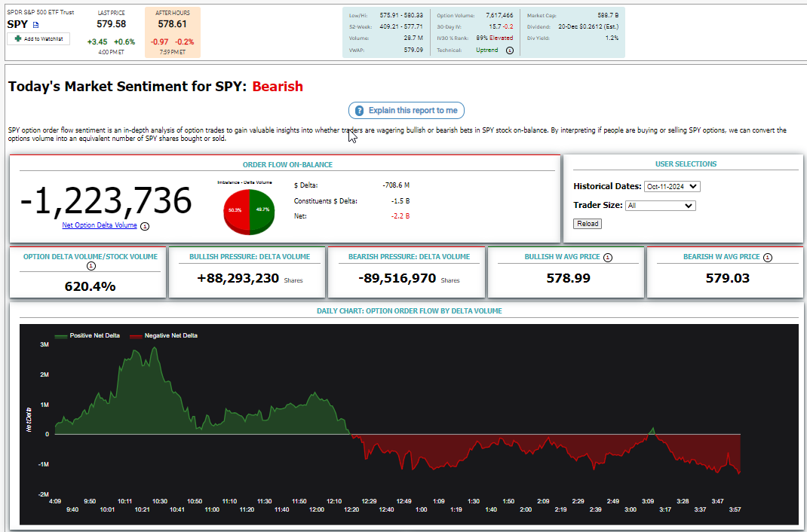Click the red 50.3% pie chart slice
The image size is (807, 532).
pos(237,211)
